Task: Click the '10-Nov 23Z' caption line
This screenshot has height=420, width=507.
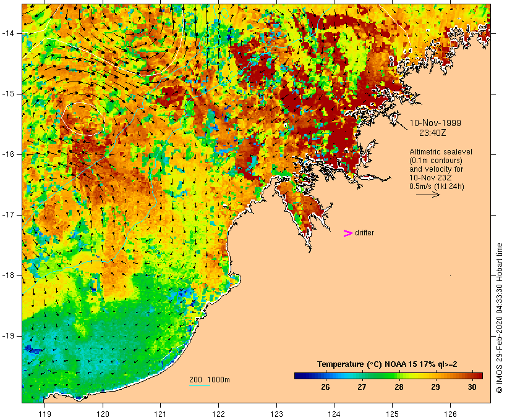Action: pos(430,178)
